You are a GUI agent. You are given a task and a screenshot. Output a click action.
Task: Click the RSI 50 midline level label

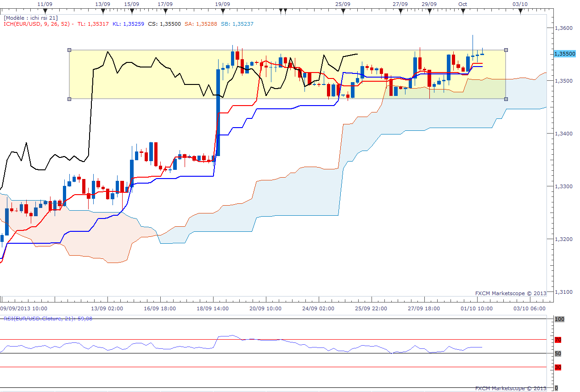(x=558, y=353)
